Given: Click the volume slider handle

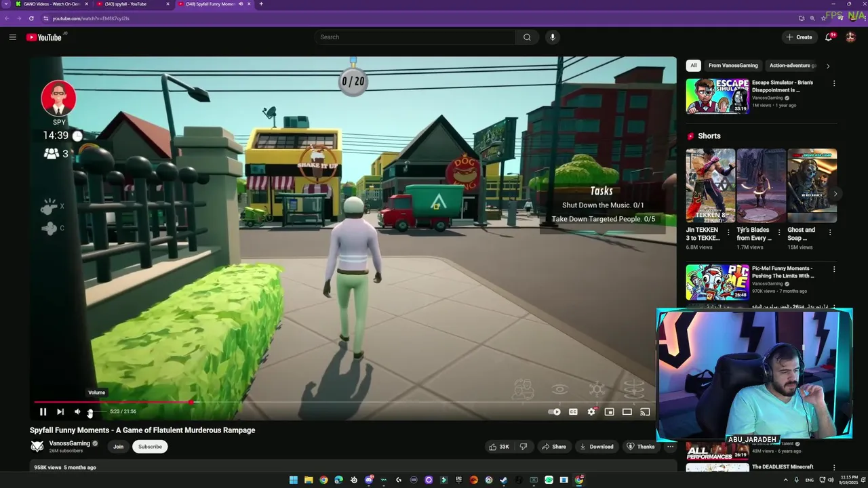Looking at the screenshot, I should [90, 412].
